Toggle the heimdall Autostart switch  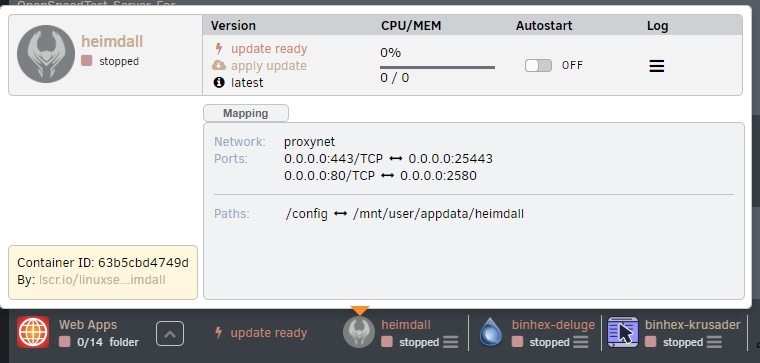(x=538, y=65)
